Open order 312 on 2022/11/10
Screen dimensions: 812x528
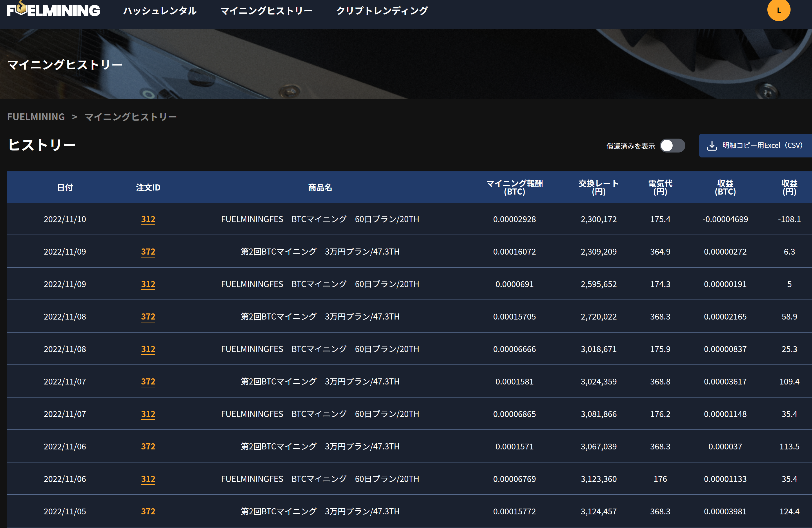[148, 219]
